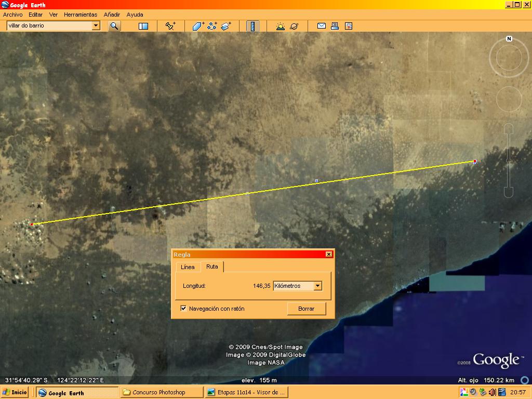Click the volume speaker tray icon

(x=493, y=393)
